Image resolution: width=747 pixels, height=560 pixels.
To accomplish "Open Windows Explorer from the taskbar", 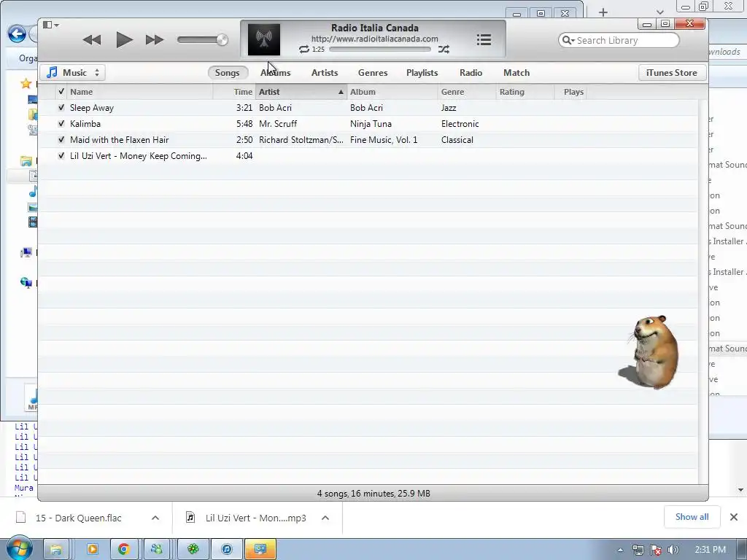I will coord(56,550).
